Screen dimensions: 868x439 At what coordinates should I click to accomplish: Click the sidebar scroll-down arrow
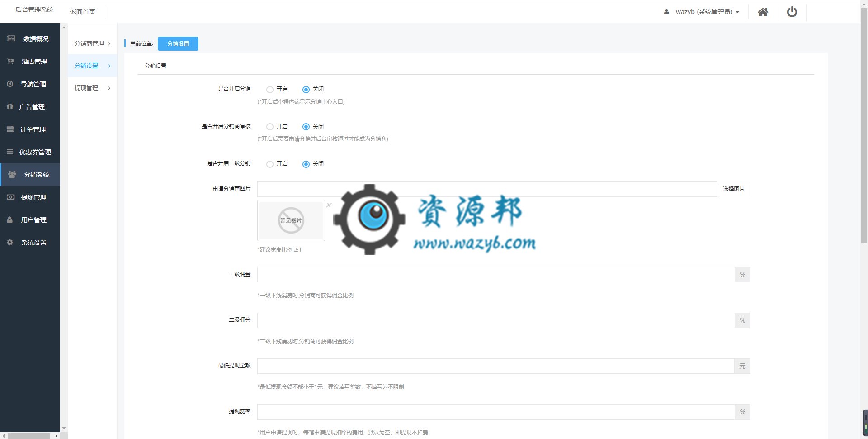tap(64, 428)
